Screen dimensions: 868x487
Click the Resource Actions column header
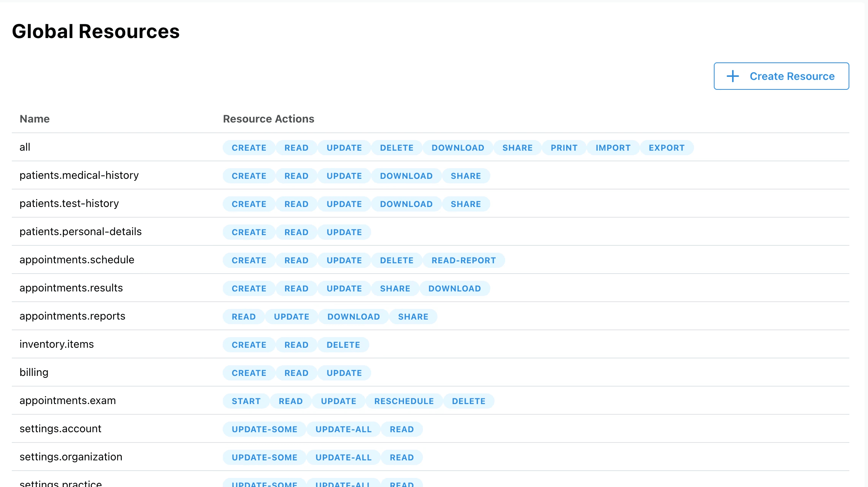pyautogui.click(x=268, y=119)
